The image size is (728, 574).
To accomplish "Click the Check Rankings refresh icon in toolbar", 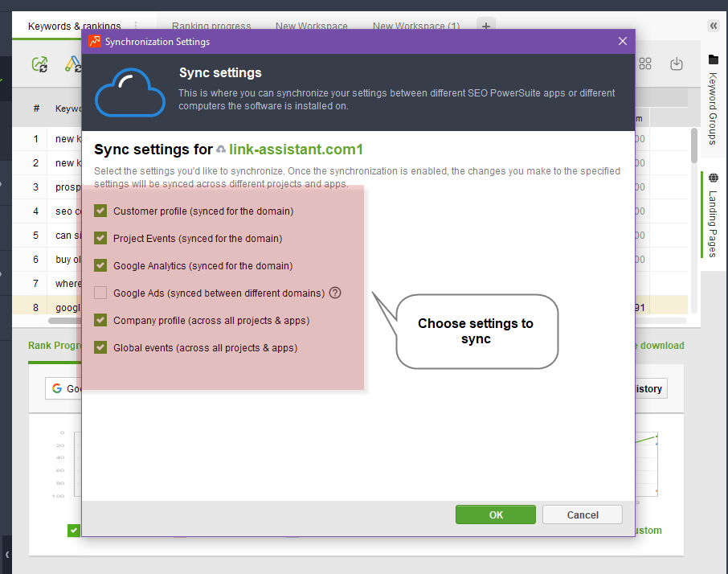I will 40,64.
